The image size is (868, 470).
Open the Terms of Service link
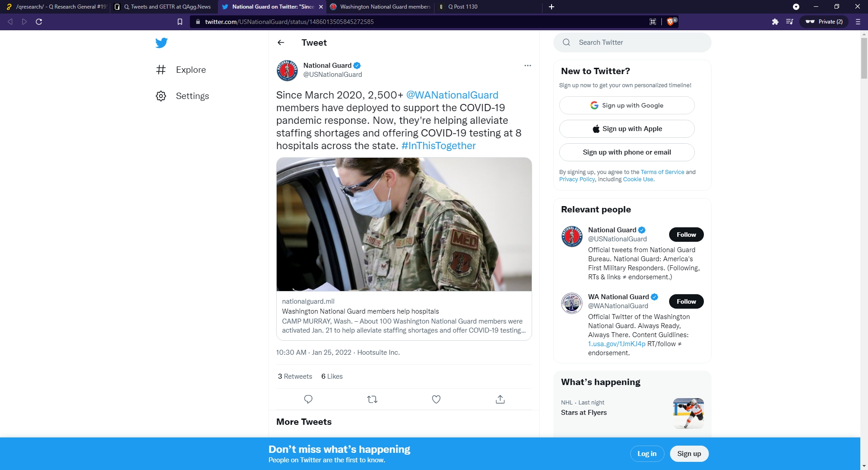[662, 172]
